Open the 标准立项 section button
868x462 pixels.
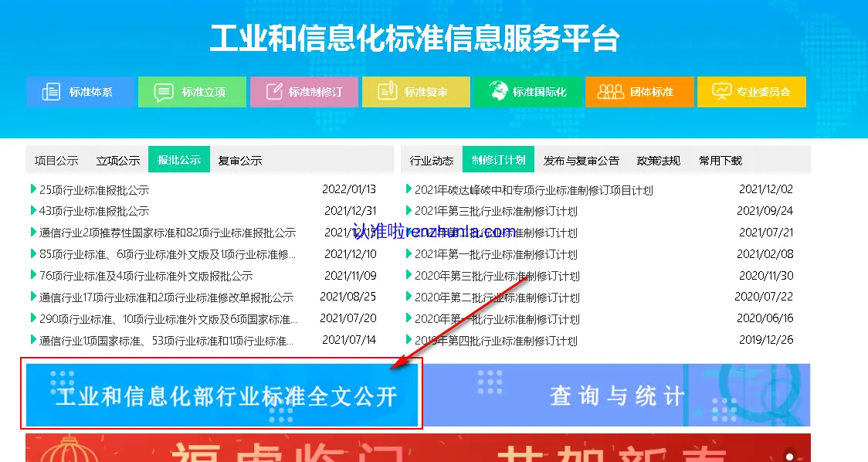(x=192, y=92)
